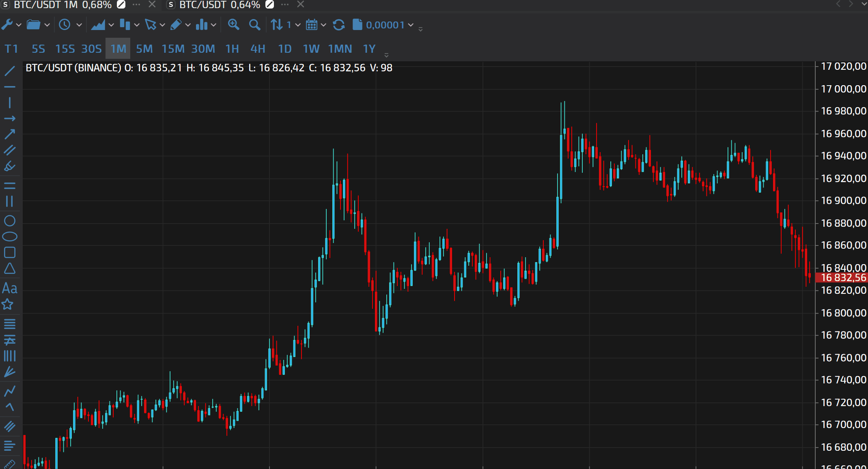Switch timeframe to 1D
This screenshot has width=868, height=469.
pyautogui.click(x=284, y=49)
